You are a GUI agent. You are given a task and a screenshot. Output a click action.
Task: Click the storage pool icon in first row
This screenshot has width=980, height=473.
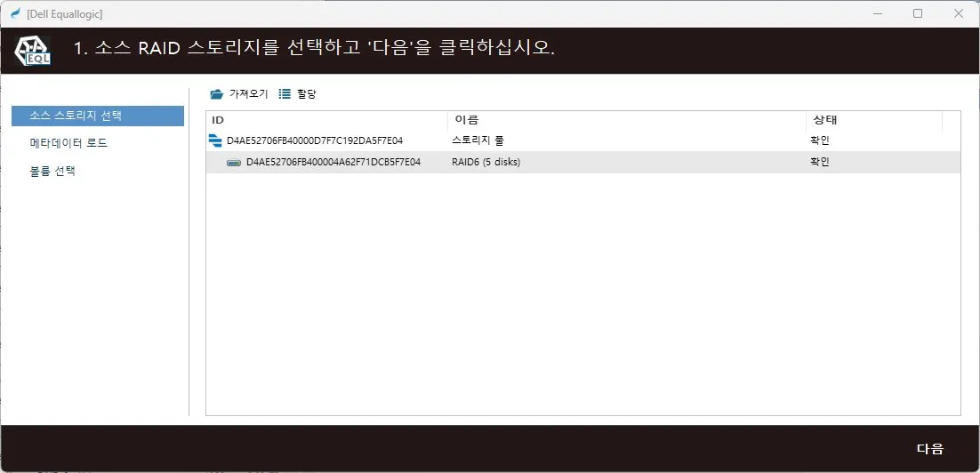click(215, 140)
